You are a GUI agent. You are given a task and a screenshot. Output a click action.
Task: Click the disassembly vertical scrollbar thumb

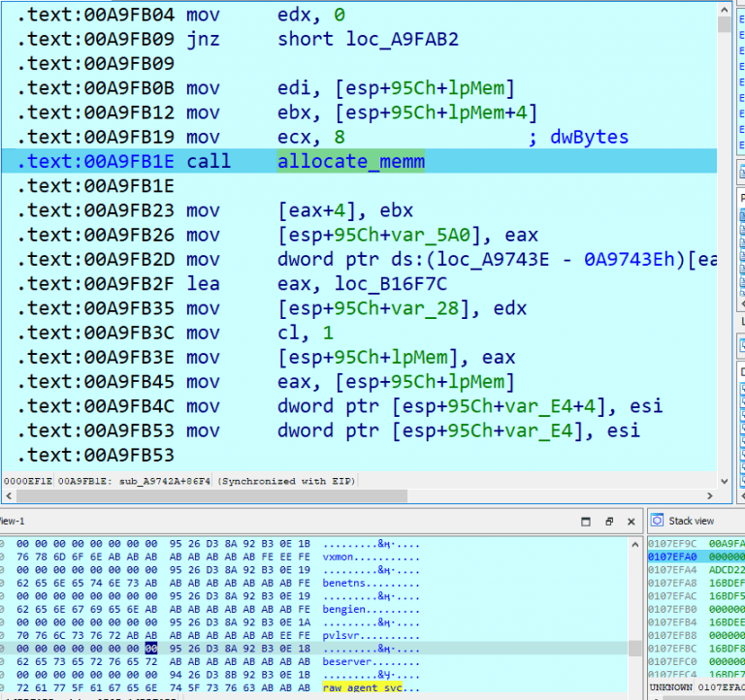pos(725,24)
